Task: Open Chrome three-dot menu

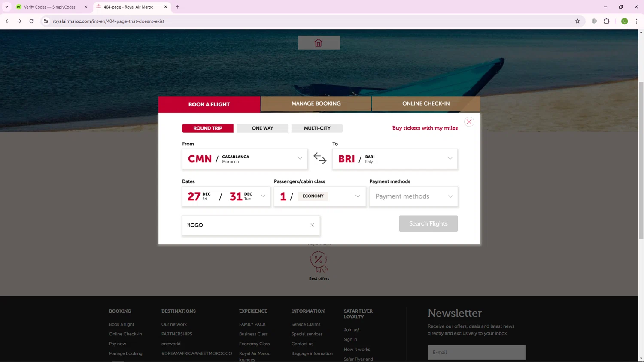Action: (x=636, y=21)
